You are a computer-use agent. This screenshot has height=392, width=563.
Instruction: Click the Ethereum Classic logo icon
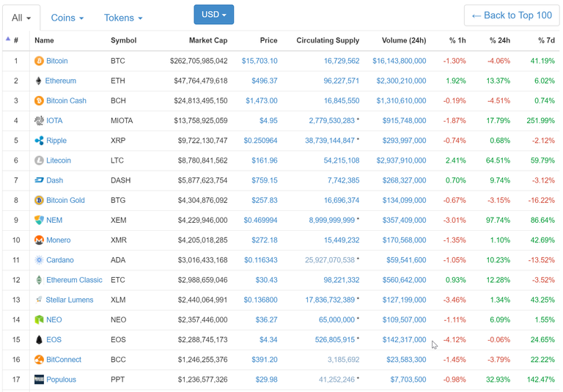39,280
